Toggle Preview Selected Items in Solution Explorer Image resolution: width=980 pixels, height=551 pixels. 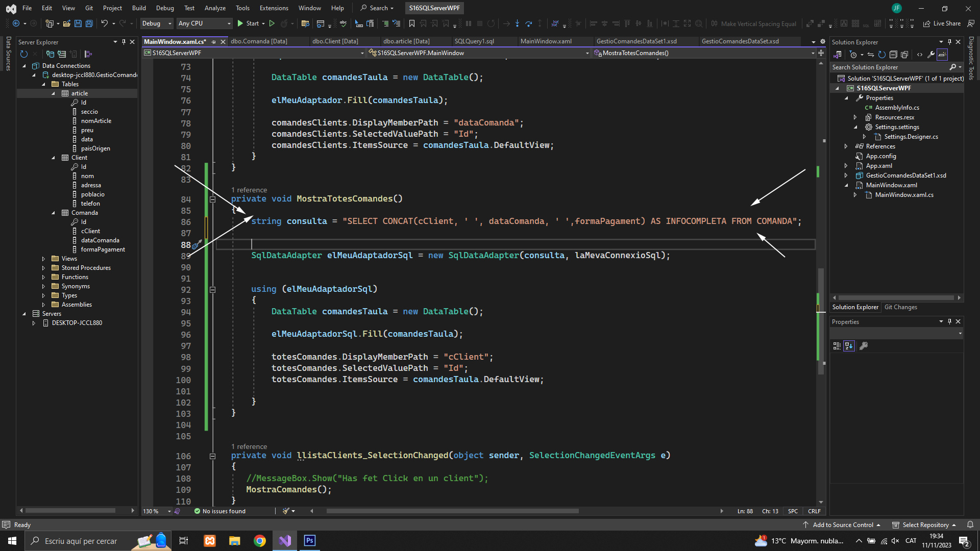(942, 55)
